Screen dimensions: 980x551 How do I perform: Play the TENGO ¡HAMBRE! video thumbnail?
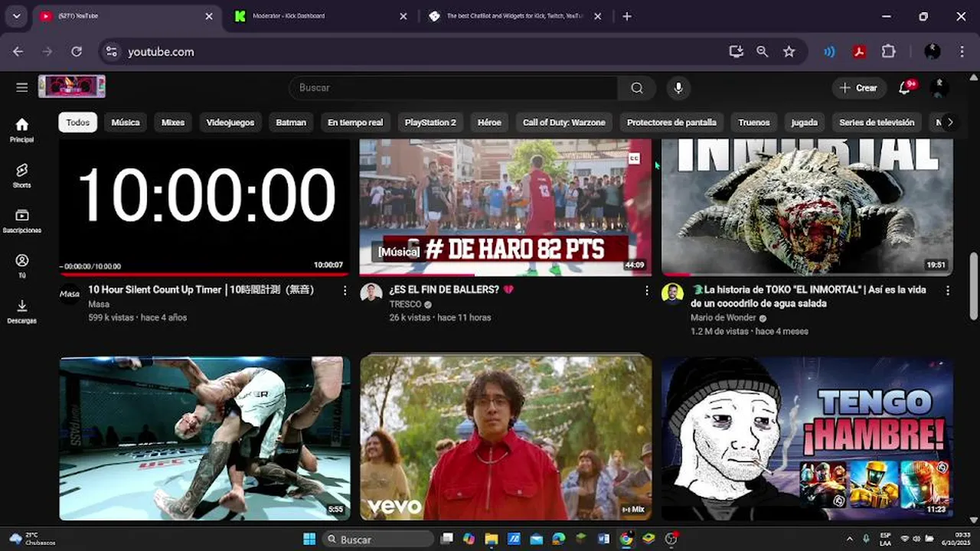807,439
